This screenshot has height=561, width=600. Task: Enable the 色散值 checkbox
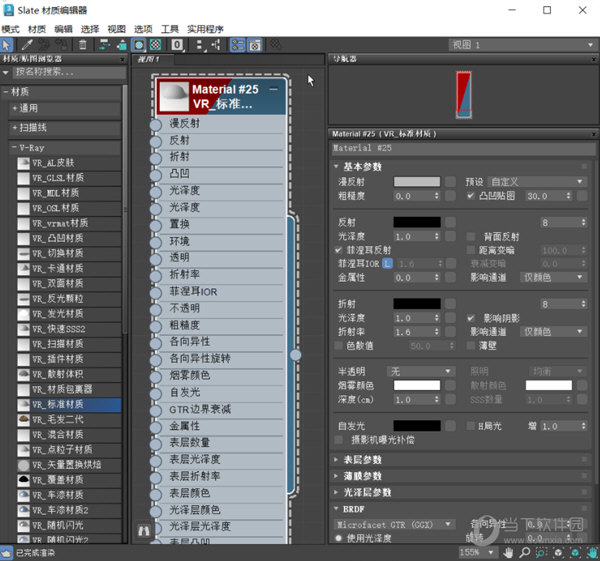pyautogui.click(x=338, y=346)
